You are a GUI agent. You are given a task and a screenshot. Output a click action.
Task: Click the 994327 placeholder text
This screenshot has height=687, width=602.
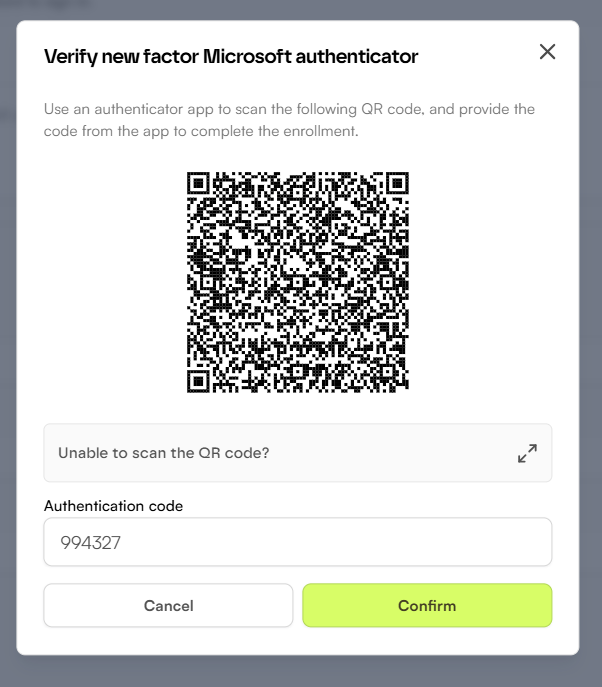click(x=87, y=542)
